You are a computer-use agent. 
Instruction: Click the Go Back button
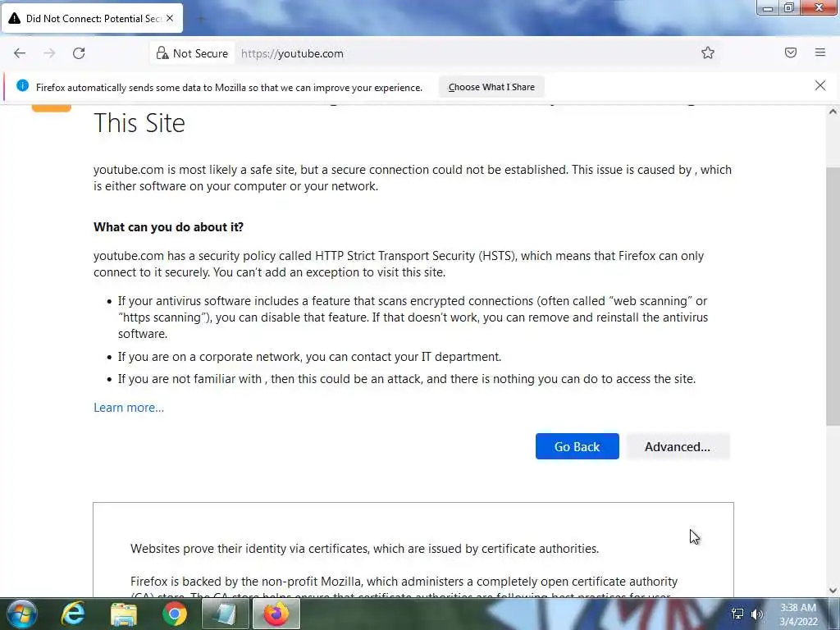click(x=577, y=446)
